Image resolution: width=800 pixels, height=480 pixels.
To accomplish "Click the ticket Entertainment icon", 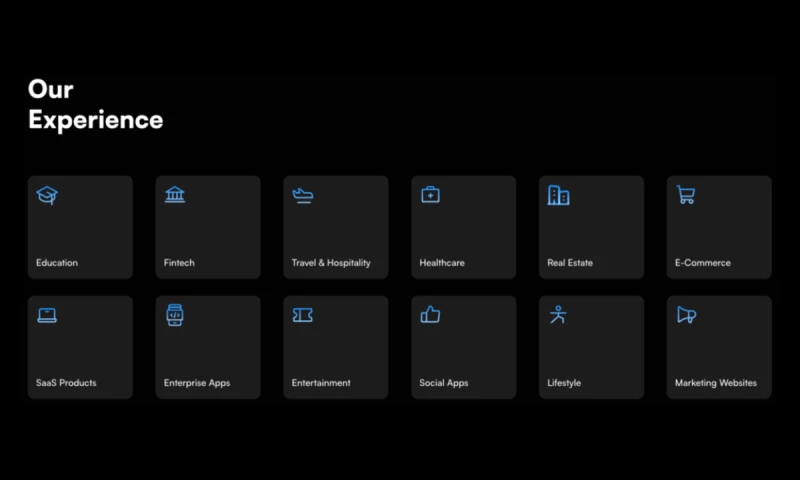I will (303, 315).
